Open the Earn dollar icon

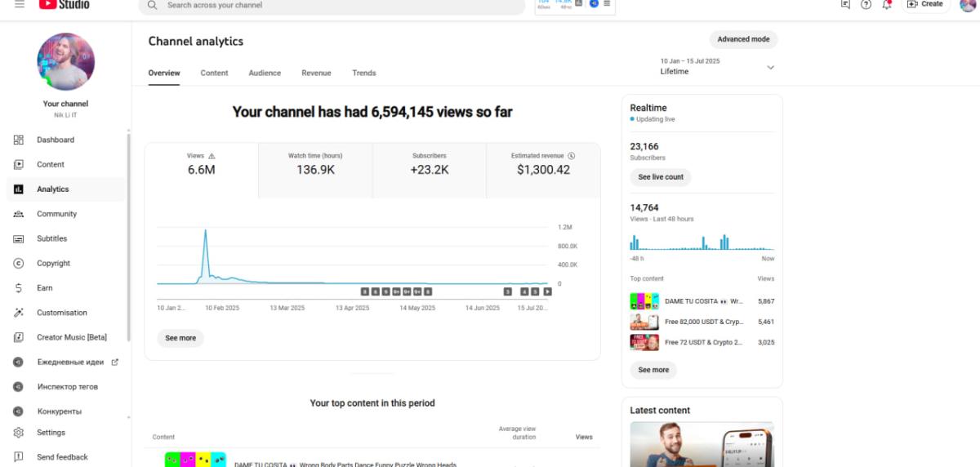(19, 288)
